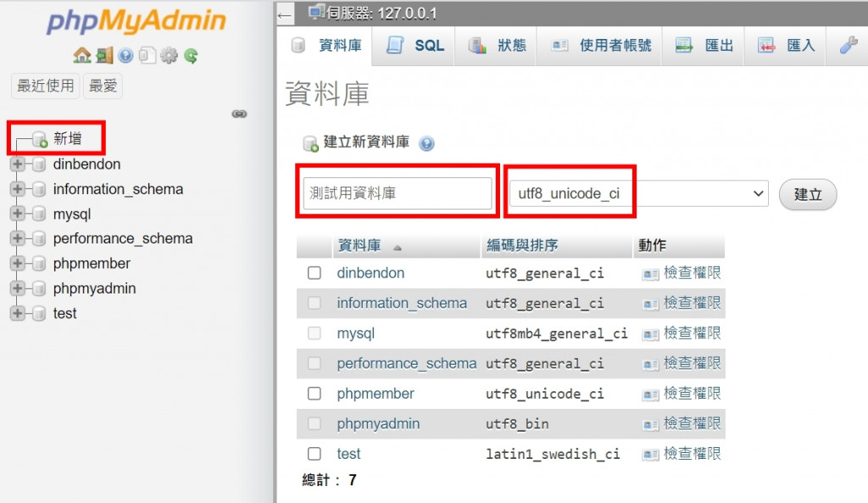Click the help icon beside 建立新資料庫
Image resolution: width=868 pixels, height=503 pixels.
(426, 143)
